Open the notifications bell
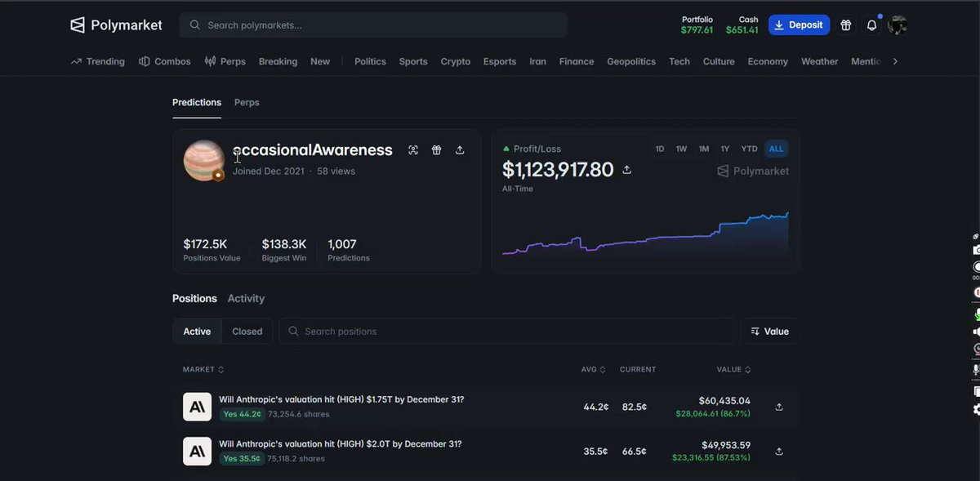980x481 pixels. click(871, 25)
